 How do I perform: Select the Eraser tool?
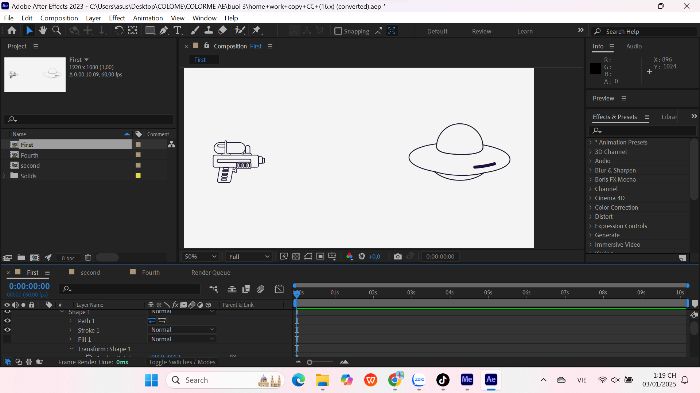pos(223,30)
